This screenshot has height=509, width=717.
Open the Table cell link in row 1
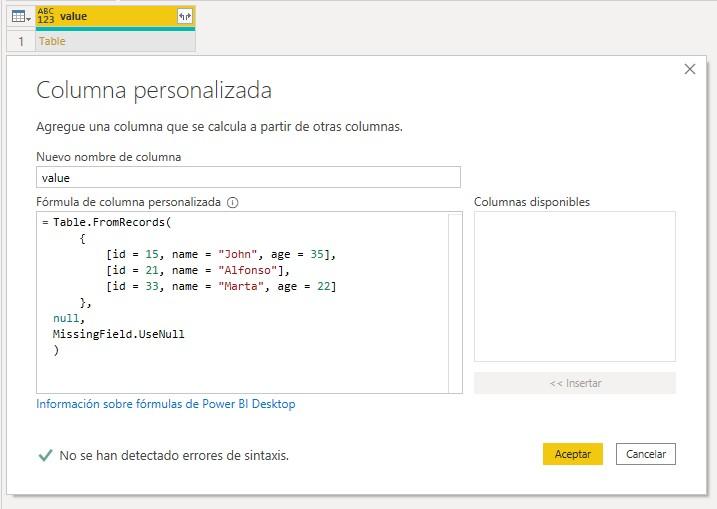(x=52, y=41)
